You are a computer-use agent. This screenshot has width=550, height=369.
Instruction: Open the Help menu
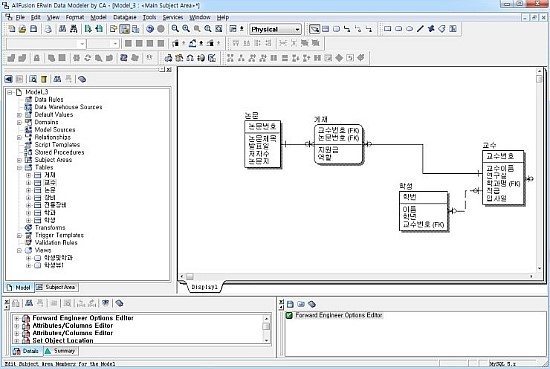[223, 17]
